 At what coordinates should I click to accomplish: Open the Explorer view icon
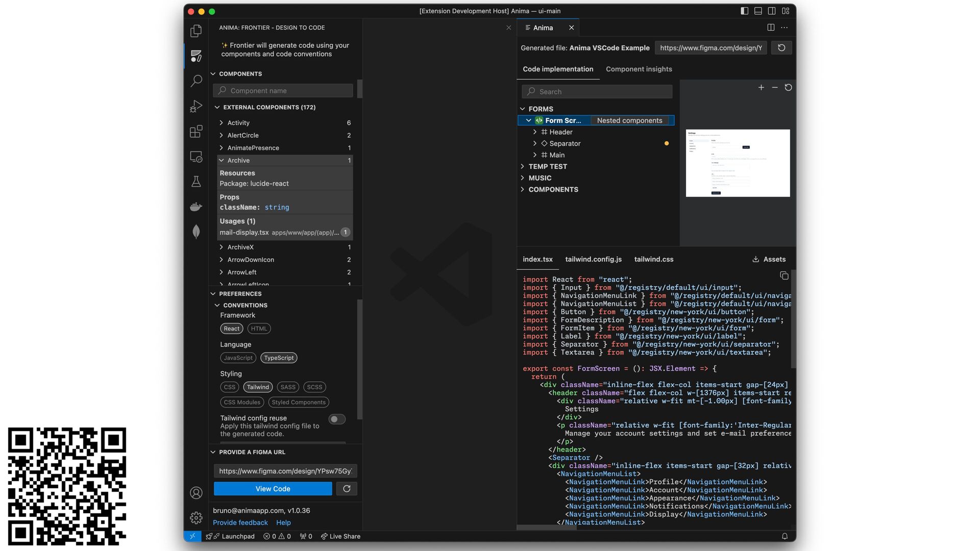click(x=196, y=31)
